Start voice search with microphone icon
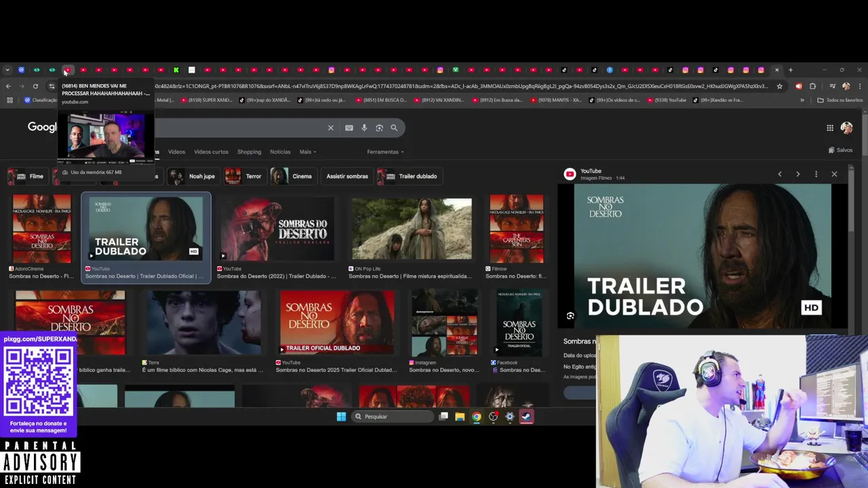Screen dimensions: 868x488 pyautogui.click(x=364, y=127)
